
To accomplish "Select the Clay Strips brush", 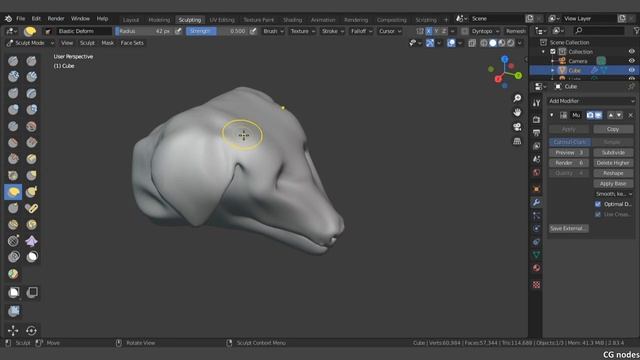I will click(x=31, y=76).
